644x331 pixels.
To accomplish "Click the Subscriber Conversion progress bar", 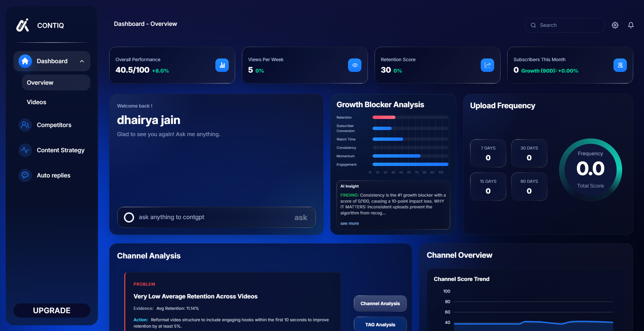I will pos(382,128).
